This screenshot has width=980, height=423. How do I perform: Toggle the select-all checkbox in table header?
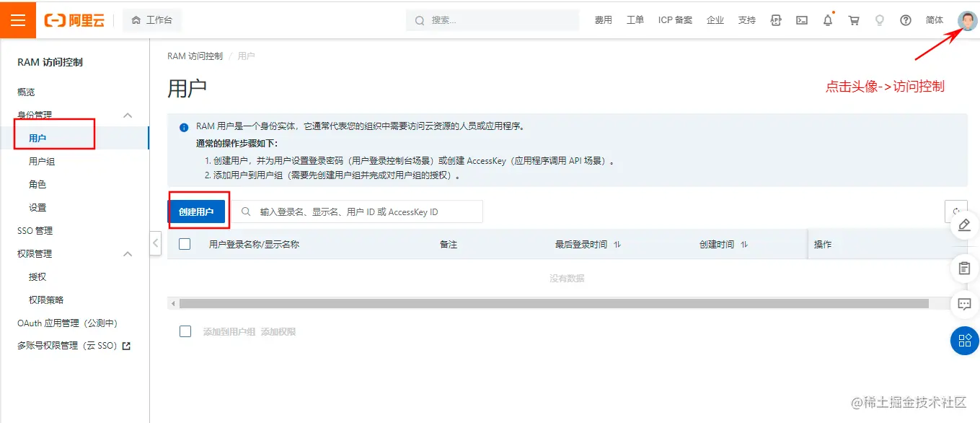185,244
